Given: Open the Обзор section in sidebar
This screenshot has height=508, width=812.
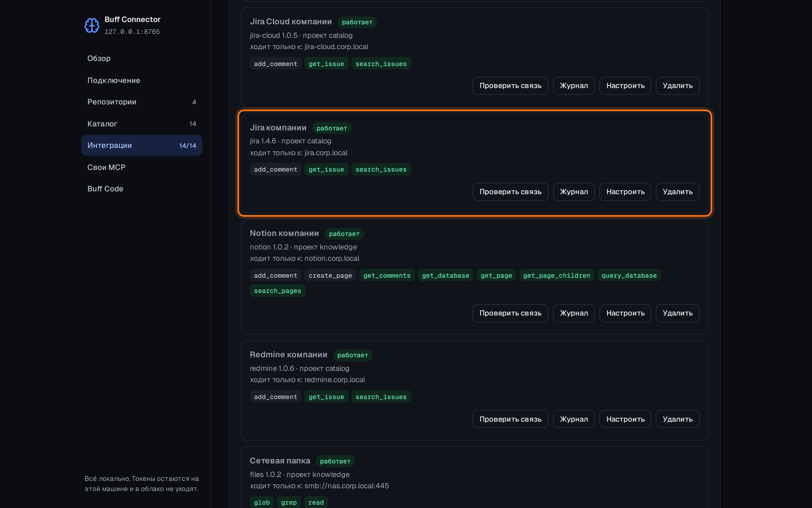Looking at the screenshot, I should [x=142, y=58].
